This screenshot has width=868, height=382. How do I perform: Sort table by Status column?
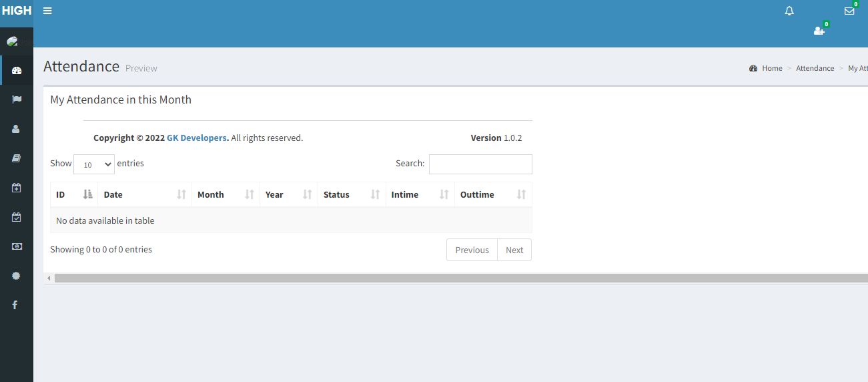(352, 194)
